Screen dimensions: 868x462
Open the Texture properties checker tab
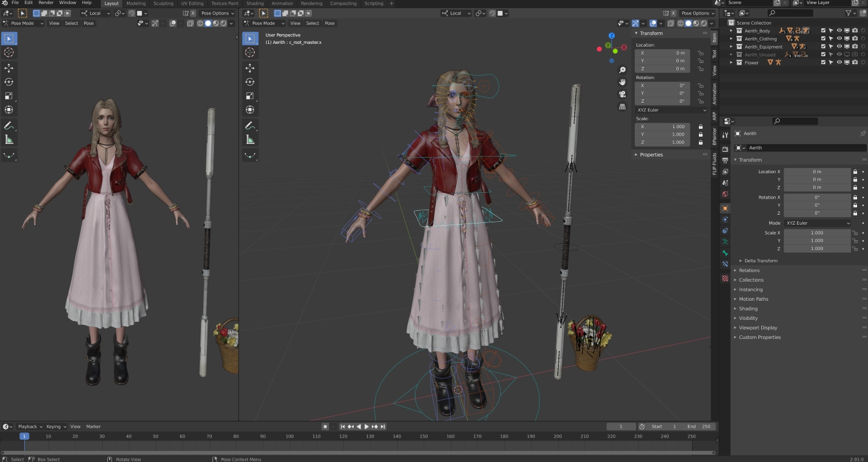click(725, 278)
